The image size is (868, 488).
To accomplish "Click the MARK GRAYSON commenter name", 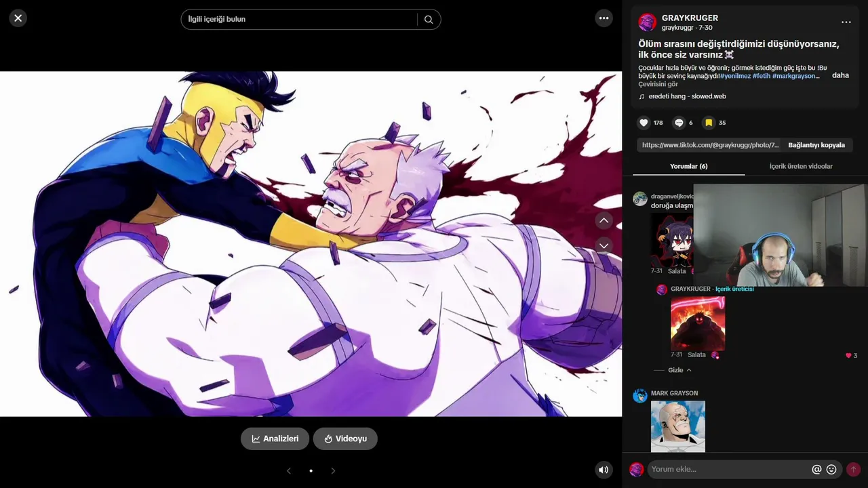I will pyautogui.click(x=674, y=393).
